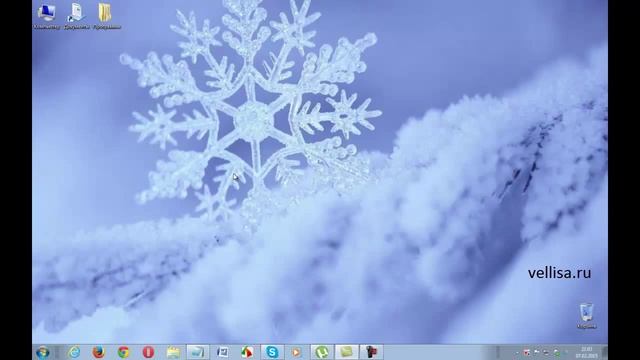Open Mozilla Firefox from the taskbar
Viewport: 640px width, 360px height.
pyautogui.click(x=98, y=352)
